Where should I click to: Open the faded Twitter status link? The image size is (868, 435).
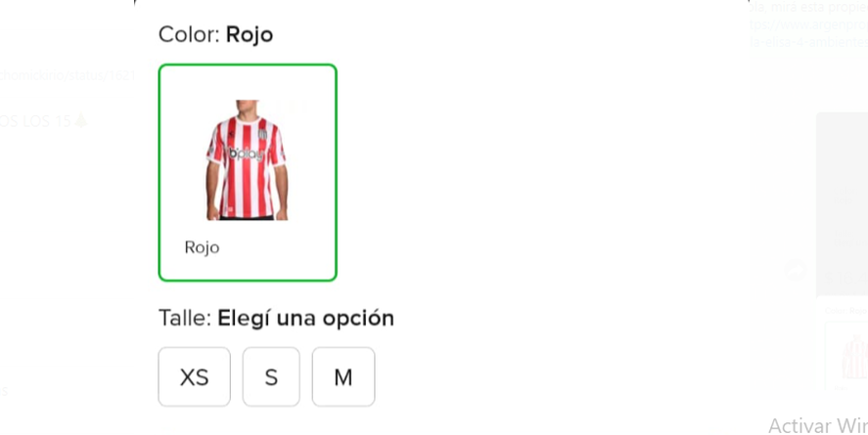pyautogui.click(x=68, y=75)
